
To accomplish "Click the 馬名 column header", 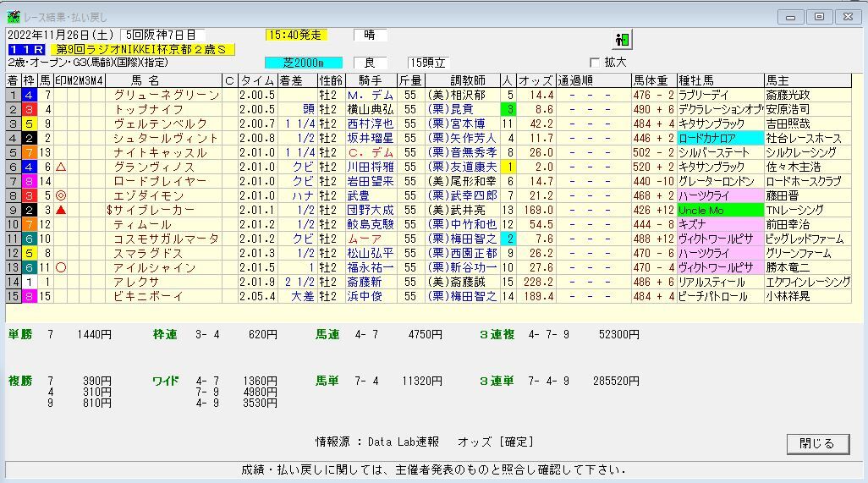I will tap(164, 80).
